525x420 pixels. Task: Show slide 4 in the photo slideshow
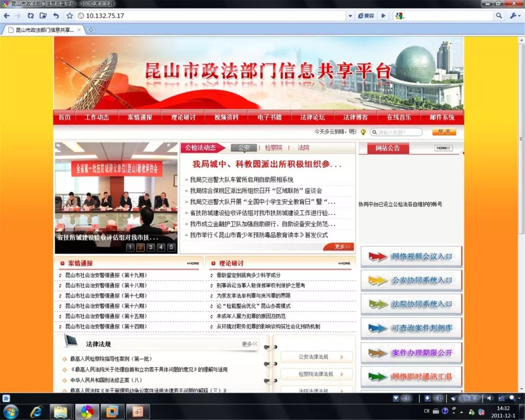(x=161, y=247)
